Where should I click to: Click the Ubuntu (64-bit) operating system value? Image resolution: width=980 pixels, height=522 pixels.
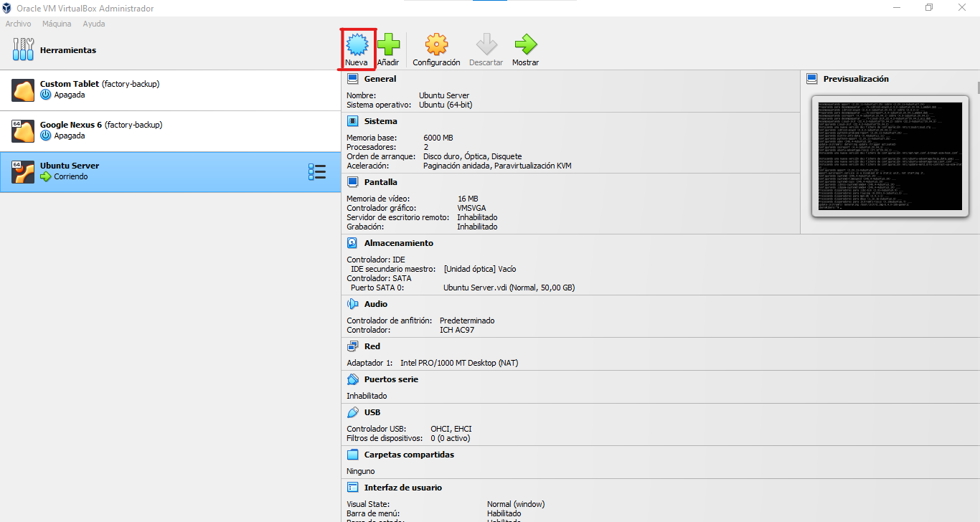446,105
